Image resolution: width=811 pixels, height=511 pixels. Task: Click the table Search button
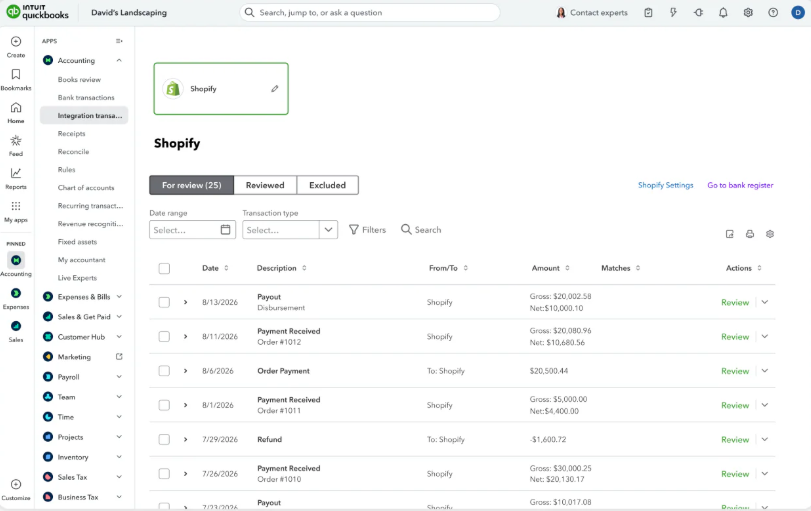421,230
